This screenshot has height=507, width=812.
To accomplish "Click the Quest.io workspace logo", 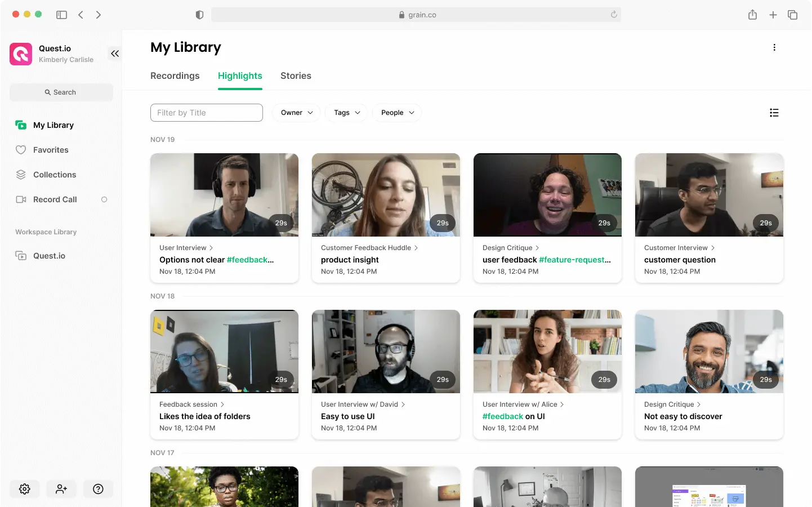I will pos(21,54).
